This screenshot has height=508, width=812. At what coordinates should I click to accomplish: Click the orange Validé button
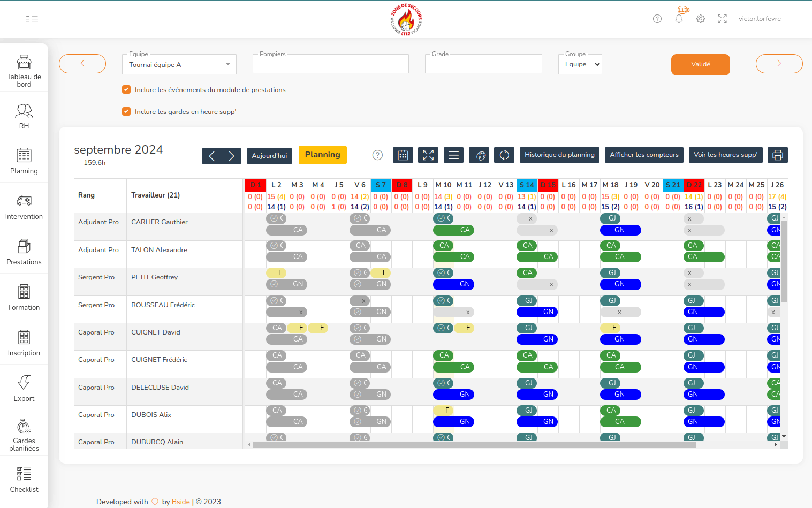(700, 64)
